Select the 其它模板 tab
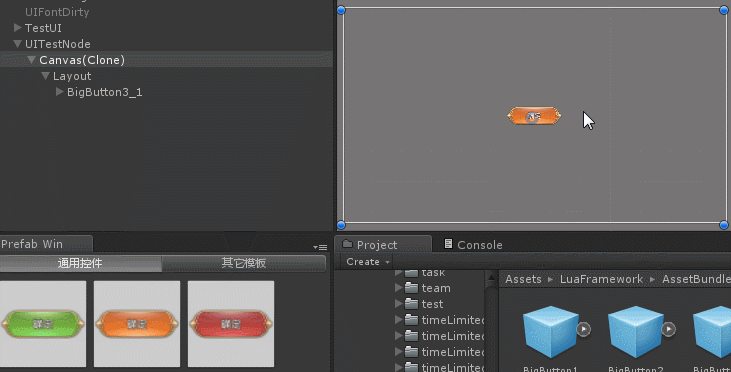The width and height of the screenshot is (731, 372). pyautogui.click(x=244, y=263)
